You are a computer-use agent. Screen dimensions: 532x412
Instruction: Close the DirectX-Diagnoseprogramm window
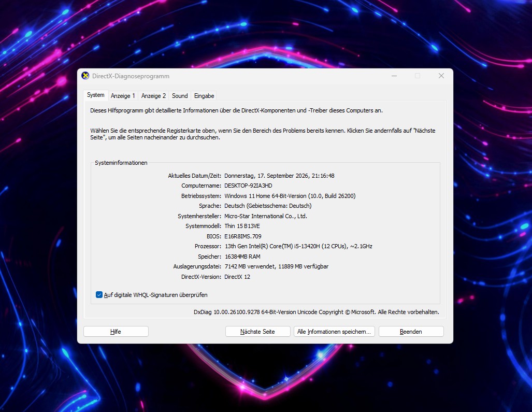(x=441, y=76)
